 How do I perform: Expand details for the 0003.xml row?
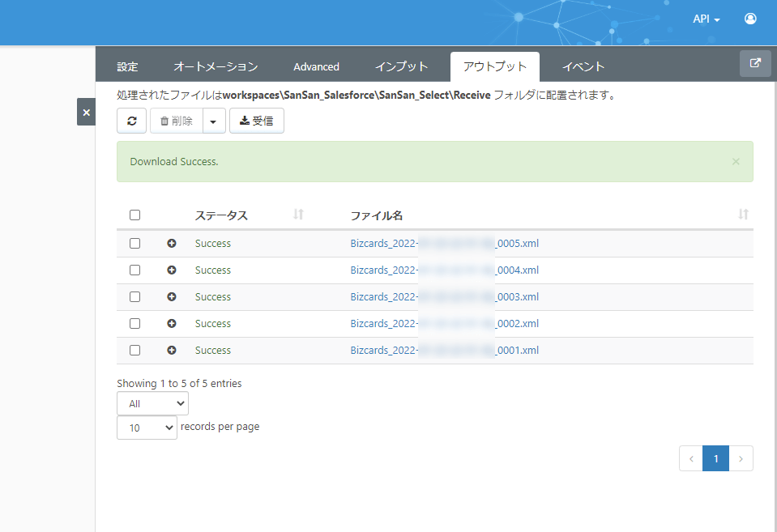172,297
